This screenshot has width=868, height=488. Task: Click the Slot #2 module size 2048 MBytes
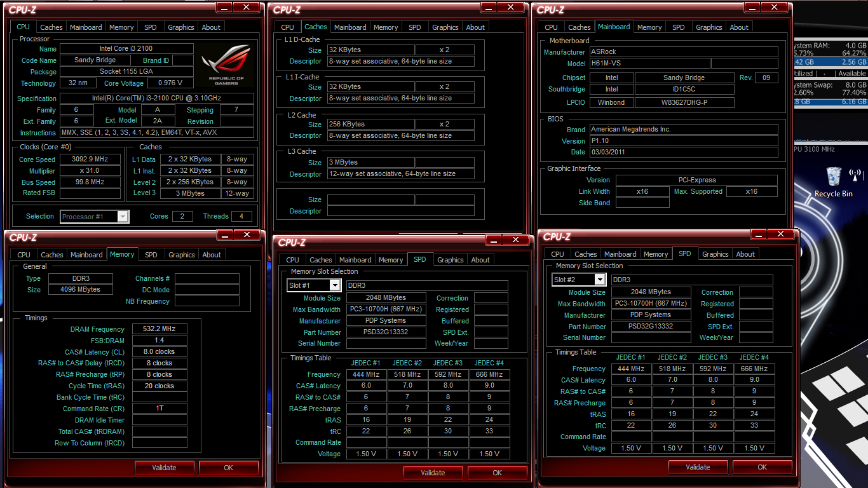pyautogui.click(x=651, y=292)
